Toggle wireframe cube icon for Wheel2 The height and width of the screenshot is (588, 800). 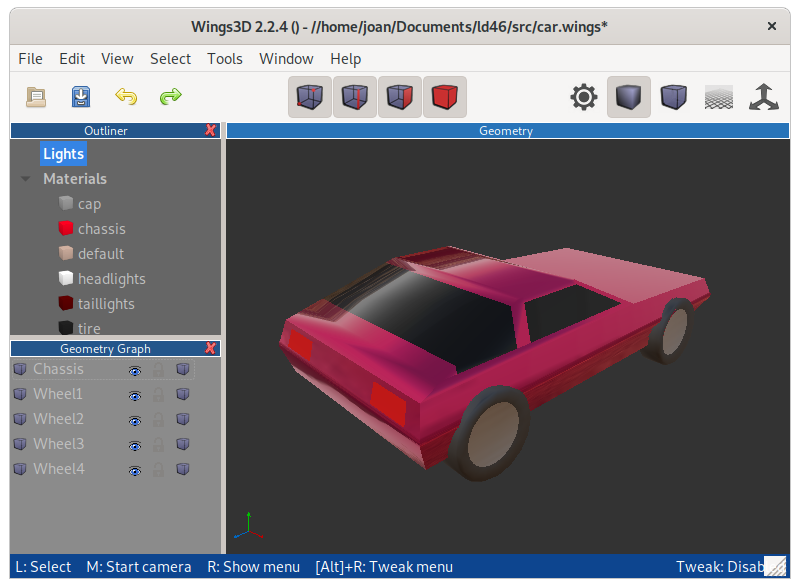click(x=183, y=419)
